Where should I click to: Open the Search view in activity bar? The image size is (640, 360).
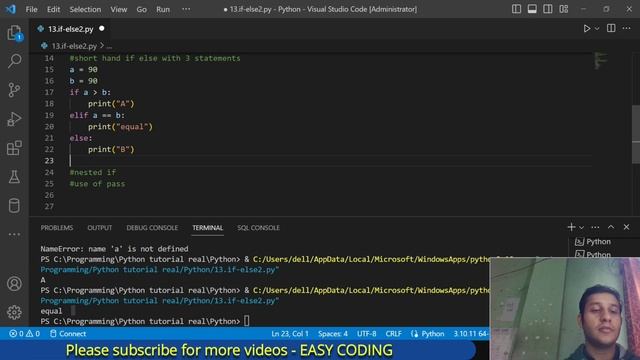pyautogui.click(x=14, y=61)
